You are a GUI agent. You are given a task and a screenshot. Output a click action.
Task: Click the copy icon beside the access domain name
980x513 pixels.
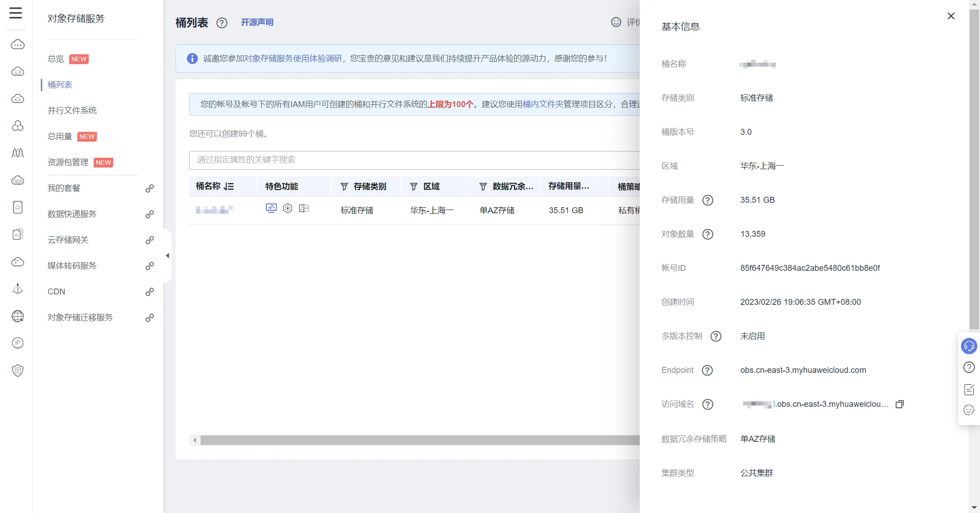tap(899, 404)
